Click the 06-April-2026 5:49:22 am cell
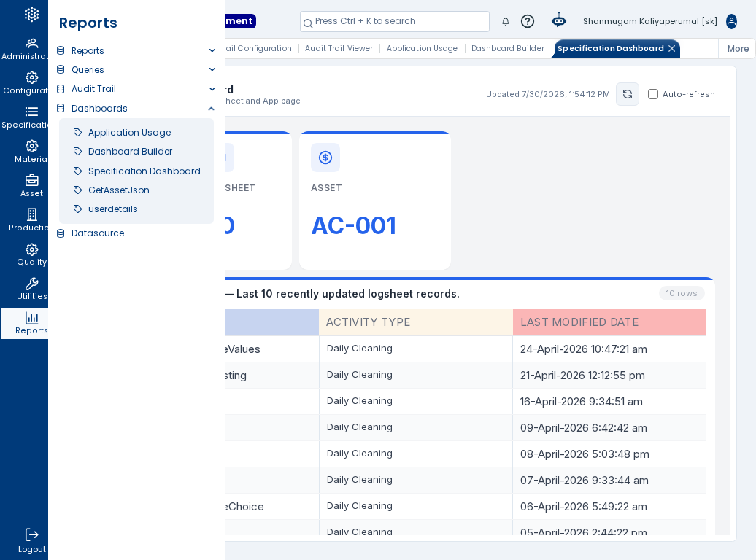The height and width of the screenshot is (560, 756). pyautogui.click(x=609, y=507)
